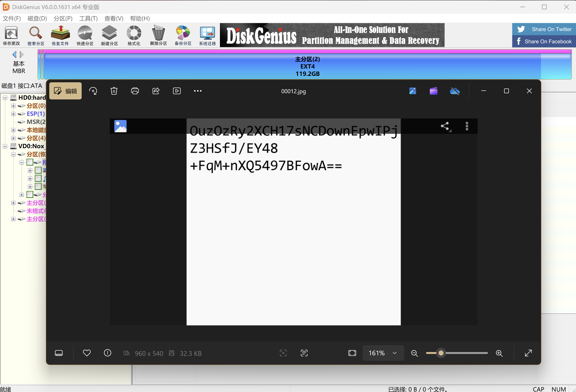Tick the checkbox beside the music folder
Viewport: 576px width, 392px height.
38,178
